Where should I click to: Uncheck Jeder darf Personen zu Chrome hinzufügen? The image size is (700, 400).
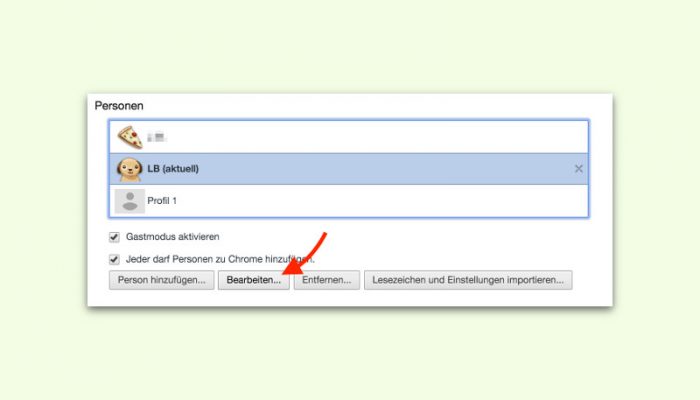[x=114, y=259]
